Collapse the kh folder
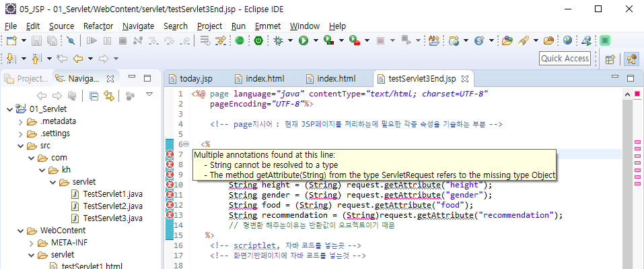Screen dimensions: 644x269 pos(42,170)
